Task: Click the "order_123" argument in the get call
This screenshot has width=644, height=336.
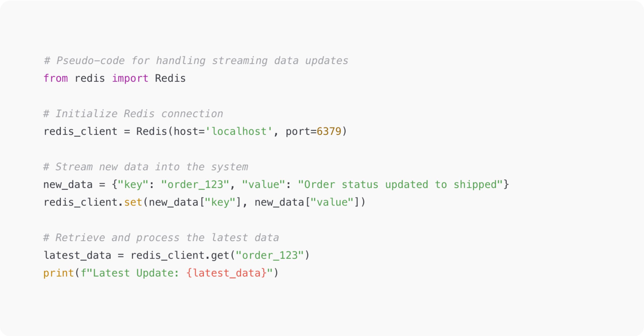Action: (x=270, y=255)
